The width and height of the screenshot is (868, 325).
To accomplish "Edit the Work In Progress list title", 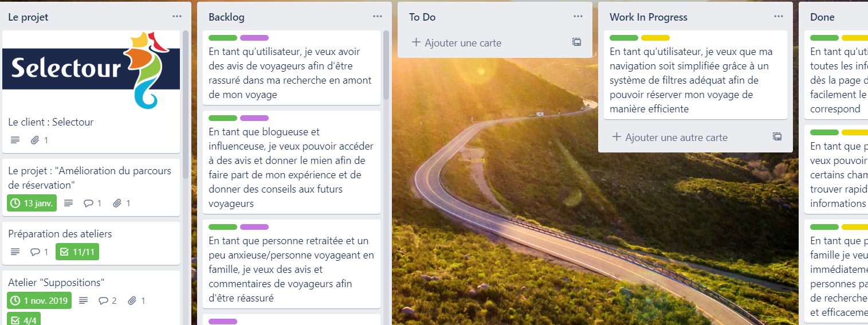I will [x=649, y=17].
